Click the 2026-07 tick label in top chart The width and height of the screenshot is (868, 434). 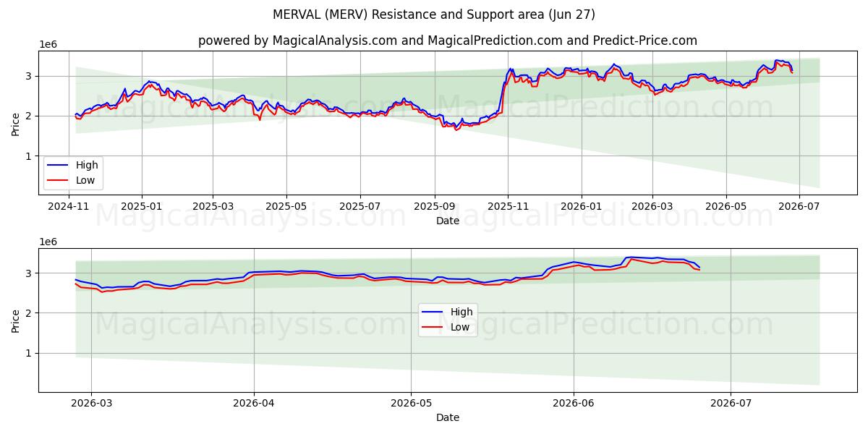pos(799,207)
